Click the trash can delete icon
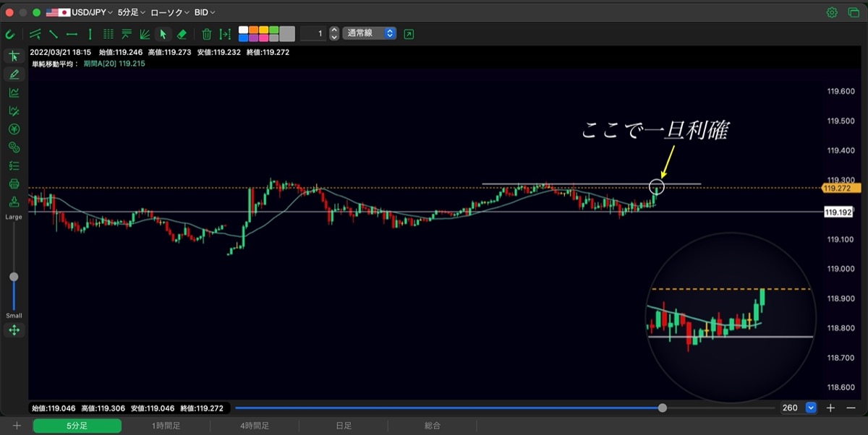This screenshot has height=435, width=868. point(207,33)
